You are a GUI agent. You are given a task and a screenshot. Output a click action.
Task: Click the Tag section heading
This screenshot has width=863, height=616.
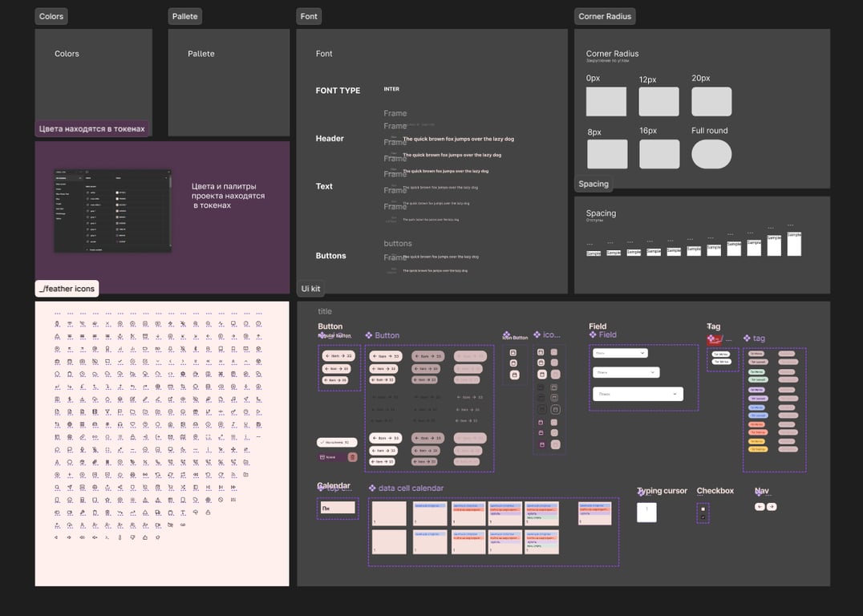(x=713, y=326)
